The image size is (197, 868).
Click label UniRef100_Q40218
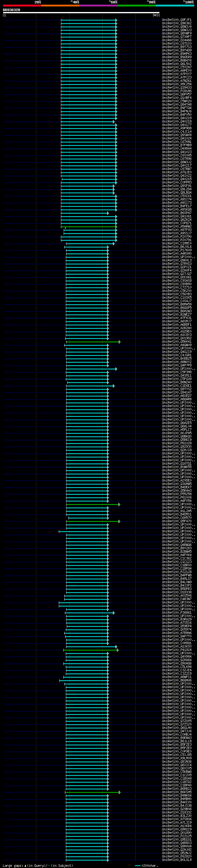coord(177,121)
